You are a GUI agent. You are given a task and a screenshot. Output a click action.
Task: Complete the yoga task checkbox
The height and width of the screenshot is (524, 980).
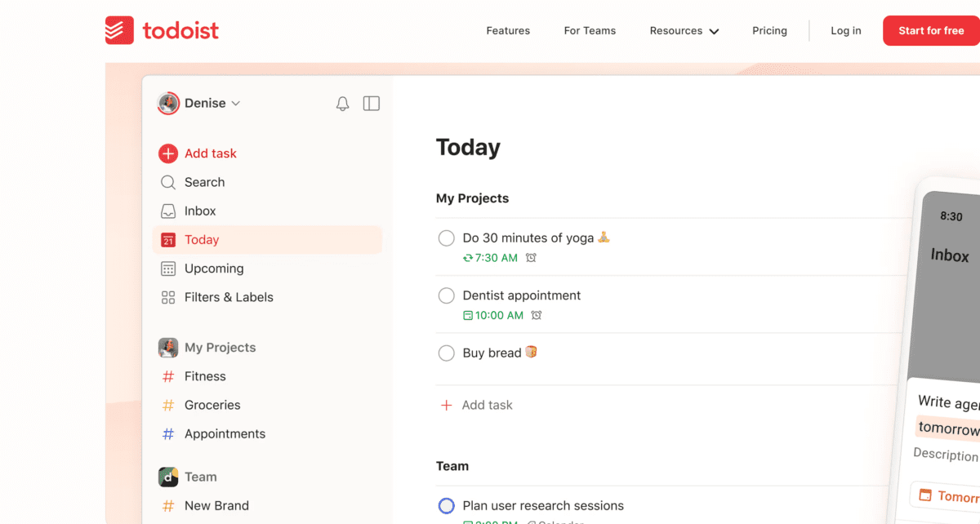[x=447, y=238]
